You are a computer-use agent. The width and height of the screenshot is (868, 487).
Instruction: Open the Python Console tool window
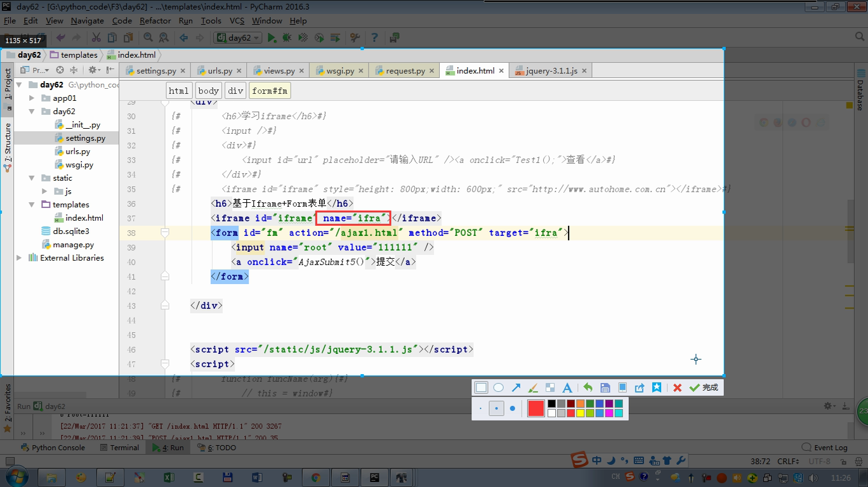click(x=53, y=448)
